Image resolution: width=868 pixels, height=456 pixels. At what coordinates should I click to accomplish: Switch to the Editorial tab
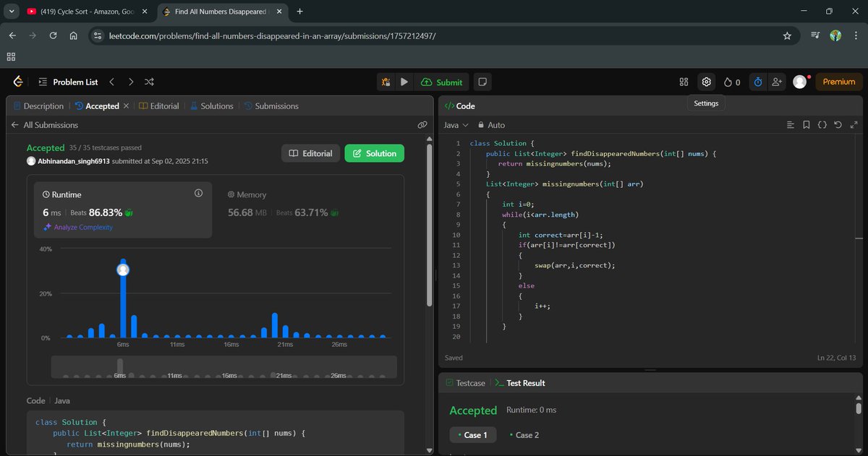(x=158, y=106)
